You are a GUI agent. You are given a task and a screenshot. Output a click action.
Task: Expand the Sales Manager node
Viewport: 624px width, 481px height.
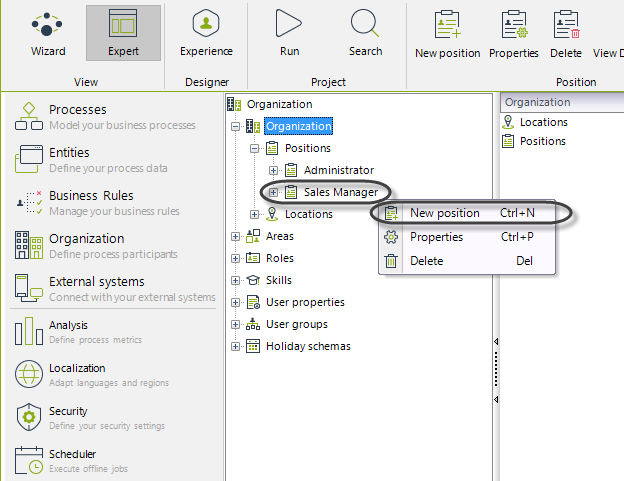click(273, 193)
